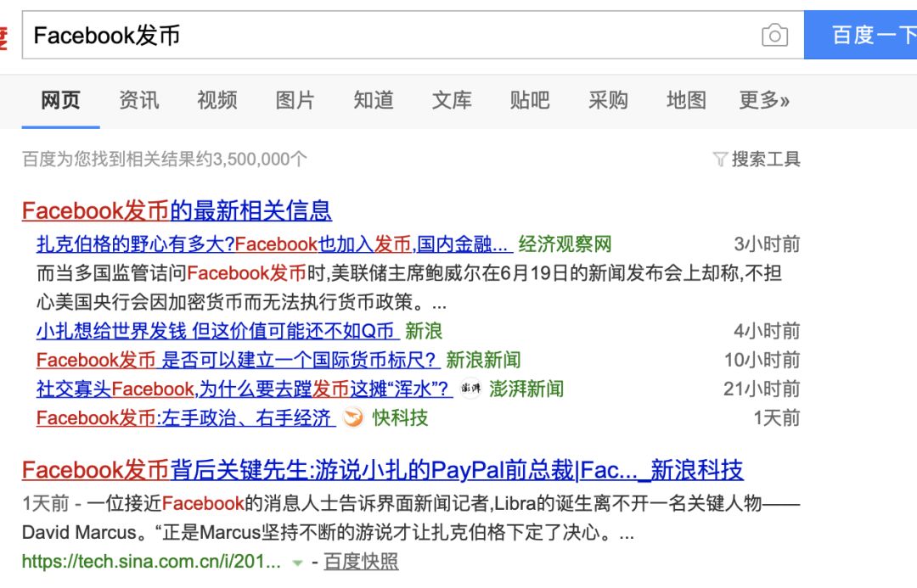Click the 快科技 source name
917x588 pixels.
400,418
